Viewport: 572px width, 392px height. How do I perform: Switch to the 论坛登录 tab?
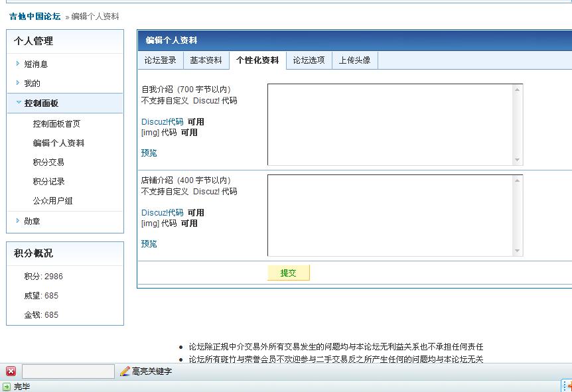point(161,60)
